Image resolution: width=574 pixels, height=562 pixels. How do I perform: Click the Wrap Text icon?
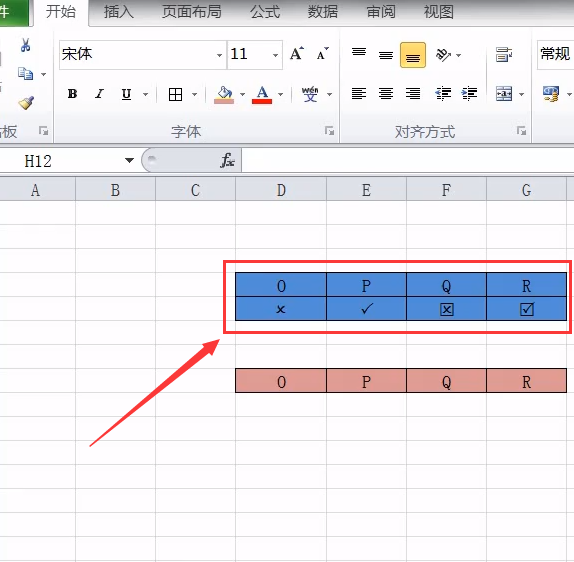[x=504, y=55]
